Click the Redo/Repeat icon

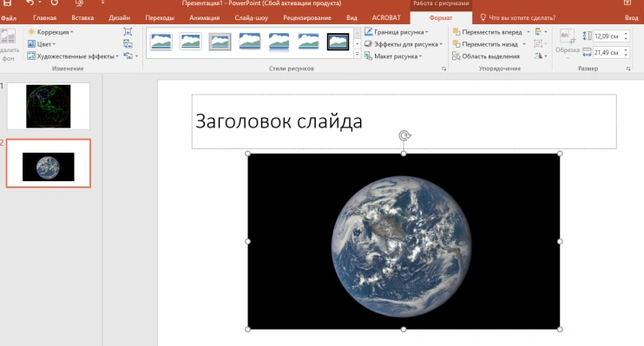pyautogui.click(x=55, y=3)
